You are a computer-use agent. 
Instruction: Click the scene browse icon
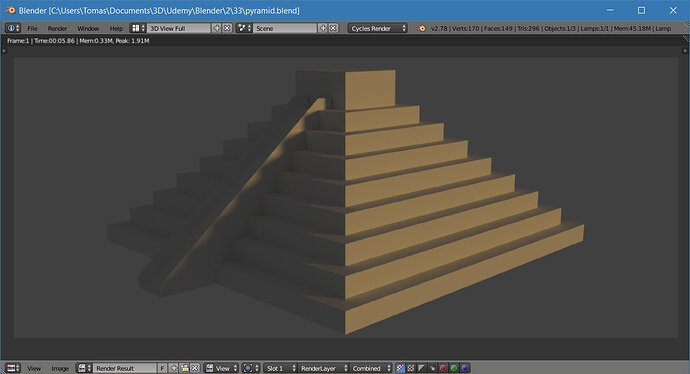click(x=244, y=28)
